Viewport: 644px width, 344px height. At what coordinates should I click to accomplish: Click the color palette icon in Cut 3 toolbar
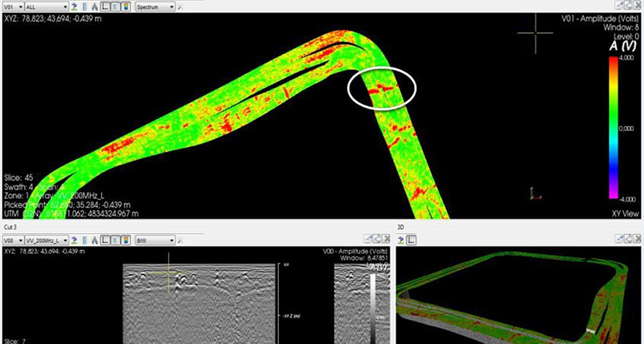point(126,240)
